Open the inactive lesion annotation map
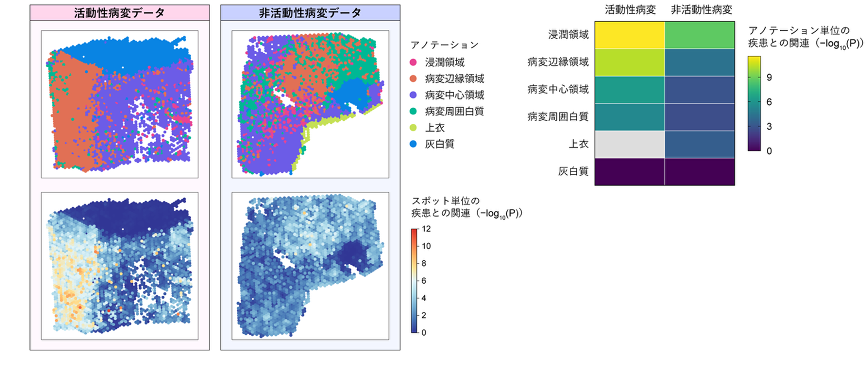 coord(310,104)
